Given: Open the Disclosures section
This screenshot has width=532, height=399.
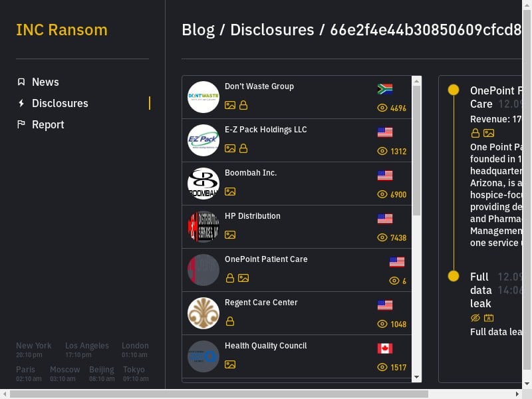Looking at the screenshot, I should 60,103.
